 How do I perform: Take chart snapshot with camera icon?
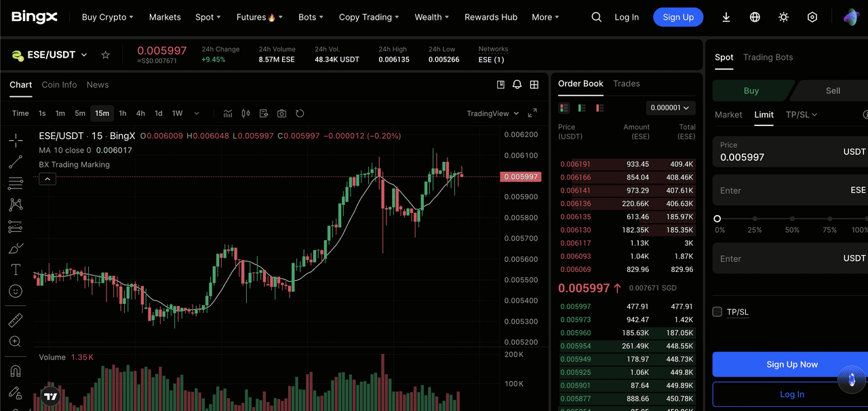pos(281,113)
